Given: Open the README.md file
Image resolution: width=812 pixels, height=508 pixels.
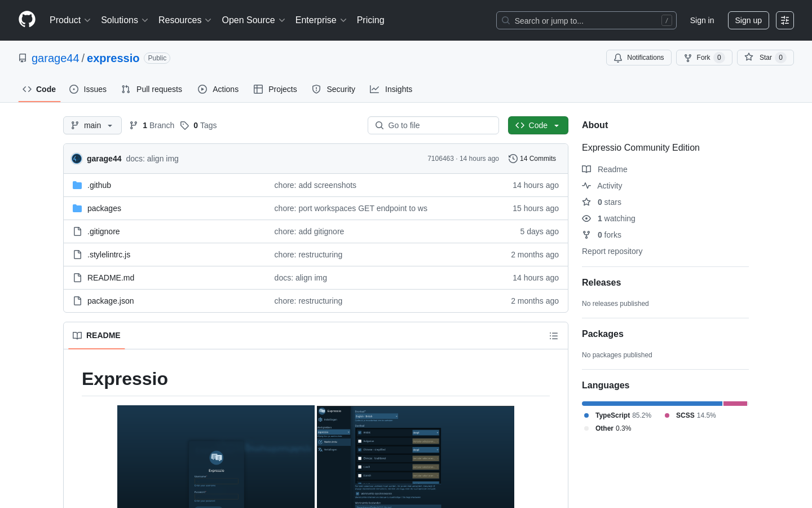Looking at the screenshot, I should [x=111, y=278].
